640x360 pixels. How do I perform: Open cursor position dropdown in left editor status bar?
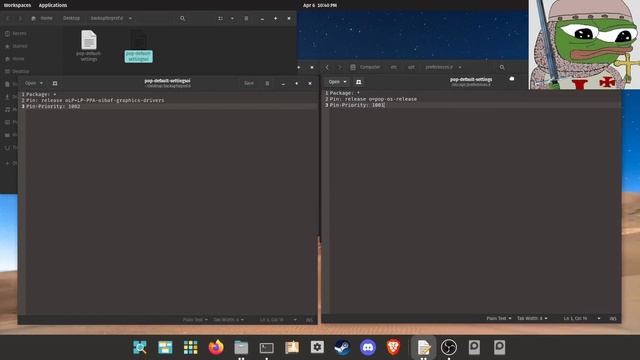point(295,320)
